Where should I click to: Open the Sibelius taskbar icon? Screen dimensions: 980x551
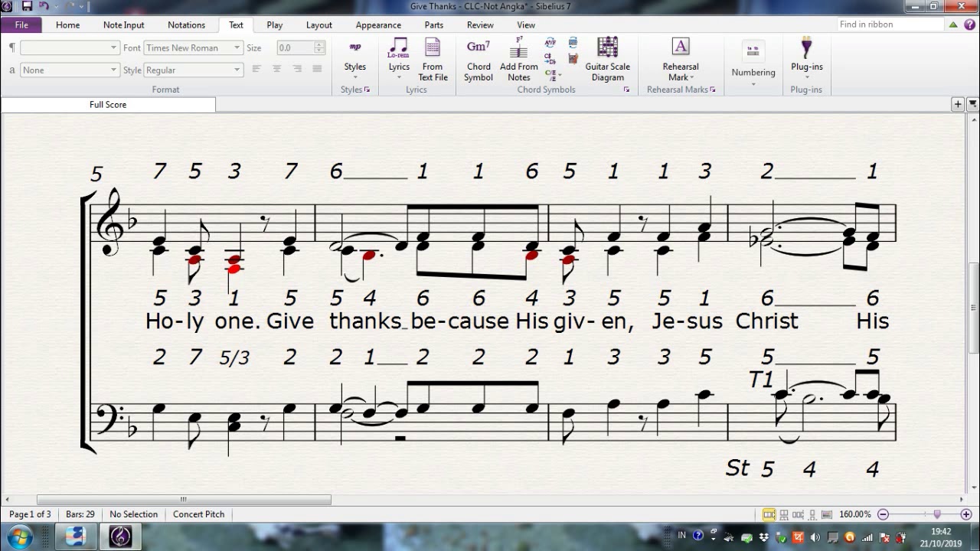(x=120, y=536)
